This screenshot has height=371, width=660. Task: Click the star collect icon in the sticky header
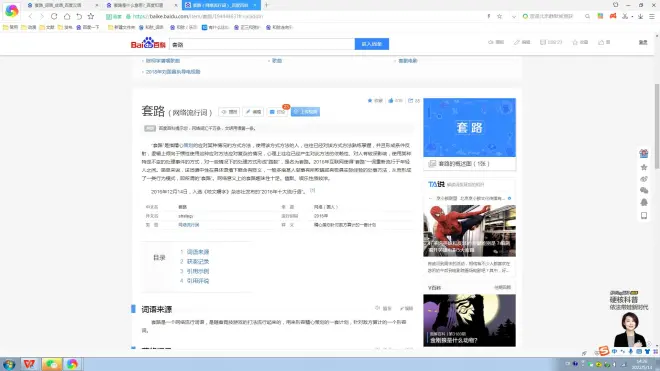pyautogui.click(x=580, y=42)
